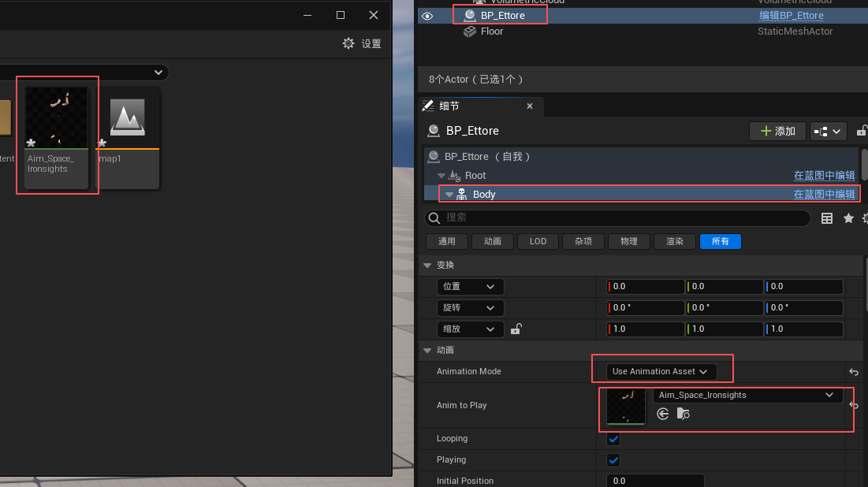868x487 pixels.
Task: Click the Floor static mesh icon
Action: pyautogui.click(x=469, y=32)
